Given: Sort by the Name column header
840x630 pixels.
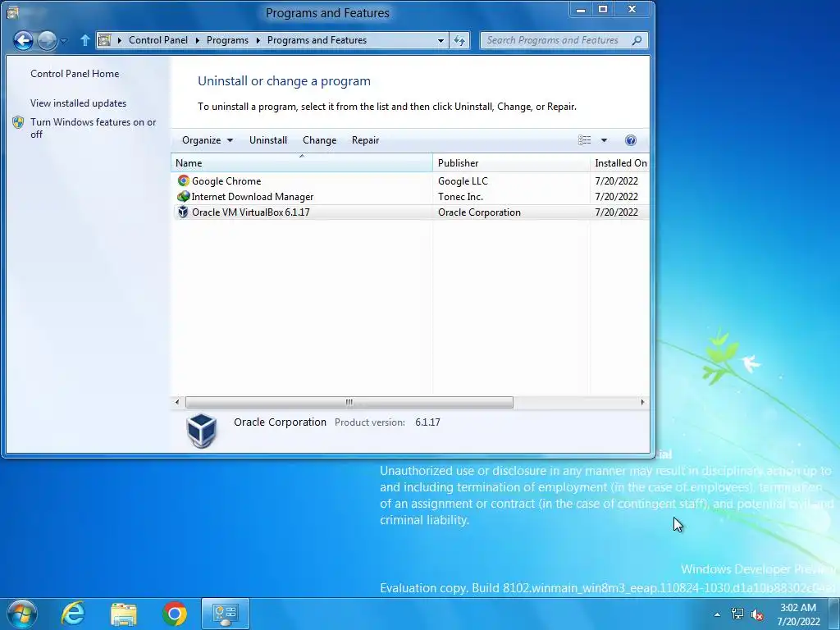Looking at the screenshot, I should pyautogui.click(x=302, y=163).
